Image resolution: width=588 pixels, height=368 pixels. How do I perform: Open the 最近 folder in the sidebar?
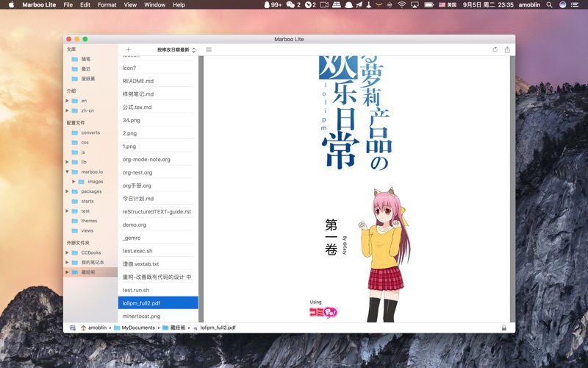click(x=85, y=68)
